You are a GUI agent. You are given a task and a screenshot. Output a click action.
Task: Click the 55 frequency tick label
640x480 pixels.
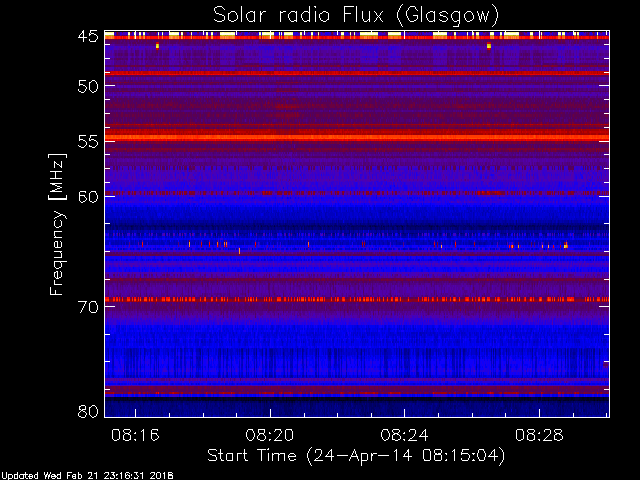(x=88, y=142)
